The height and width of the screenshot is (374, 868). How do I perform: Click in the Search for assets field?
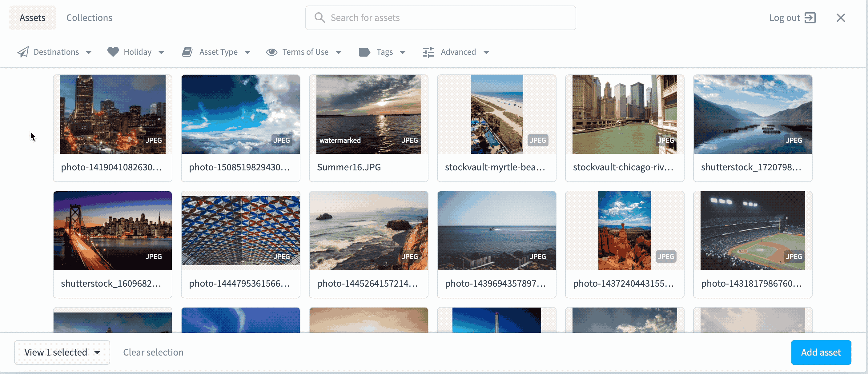point(404,18)
